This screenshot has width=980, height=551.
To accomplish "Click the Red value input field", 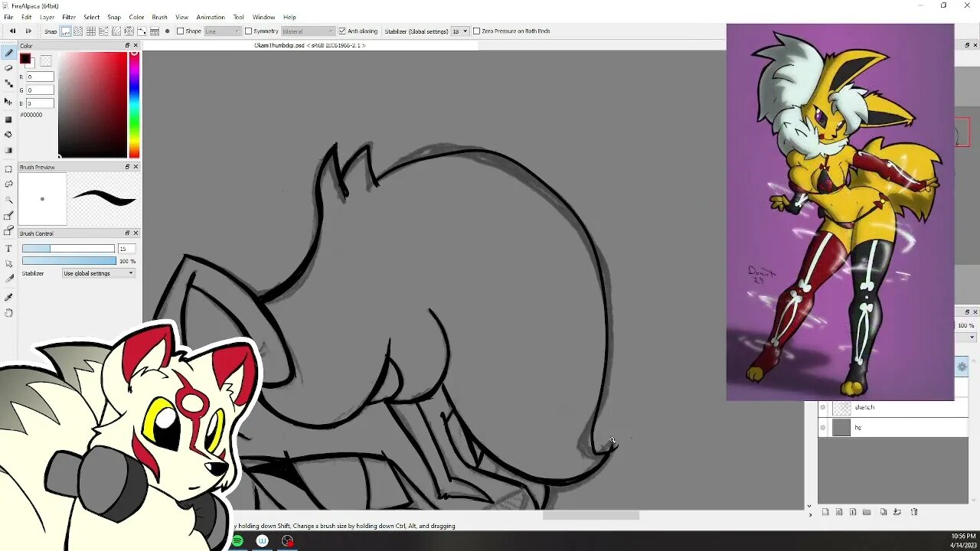I will coord(41,77).
